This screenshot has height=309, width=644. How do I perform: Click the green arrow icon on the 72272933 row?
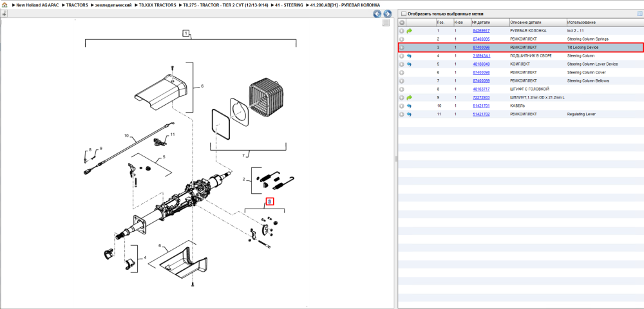point(409,98)
